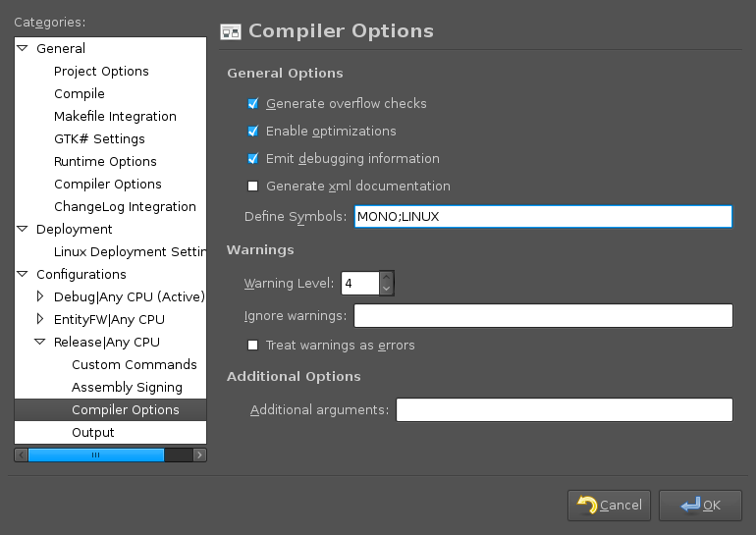Cancel the options dialog
756x535 pixels.
pos(609,506)
